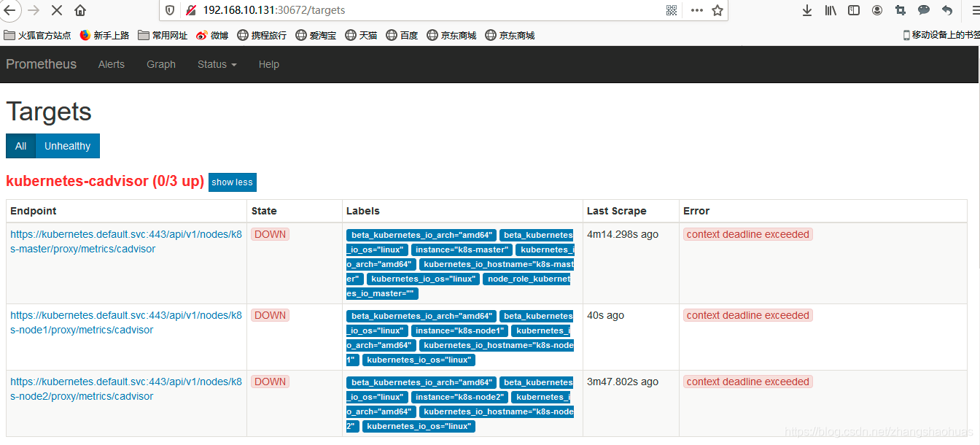This screenshot has width=980, height=445.
Task: Open the k8s-node1 cadvisor endpoint link
Action: tap(126, 322)
